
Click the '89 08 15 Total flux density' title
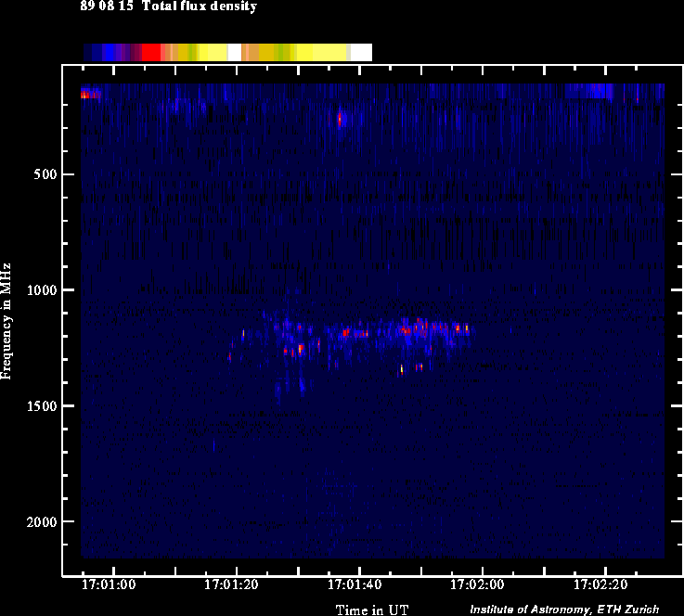click(168, 6)
